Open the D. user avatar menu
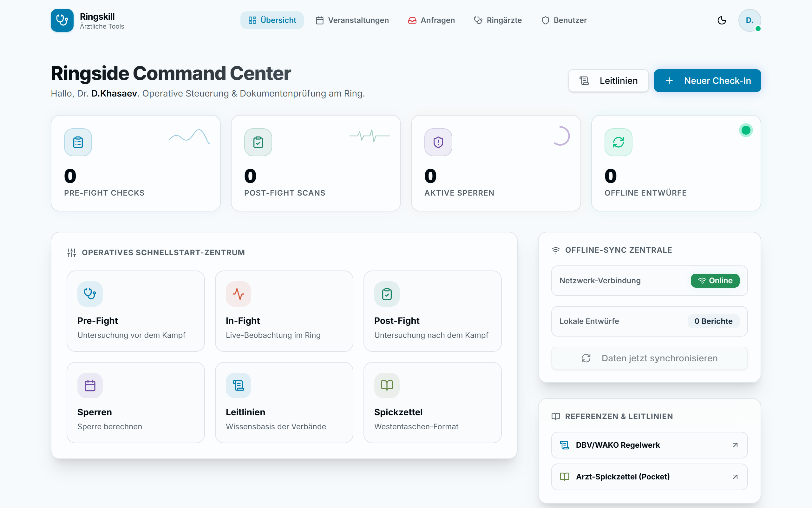Image resolution: width=812 pixels, height=508 pixels. 749,20
